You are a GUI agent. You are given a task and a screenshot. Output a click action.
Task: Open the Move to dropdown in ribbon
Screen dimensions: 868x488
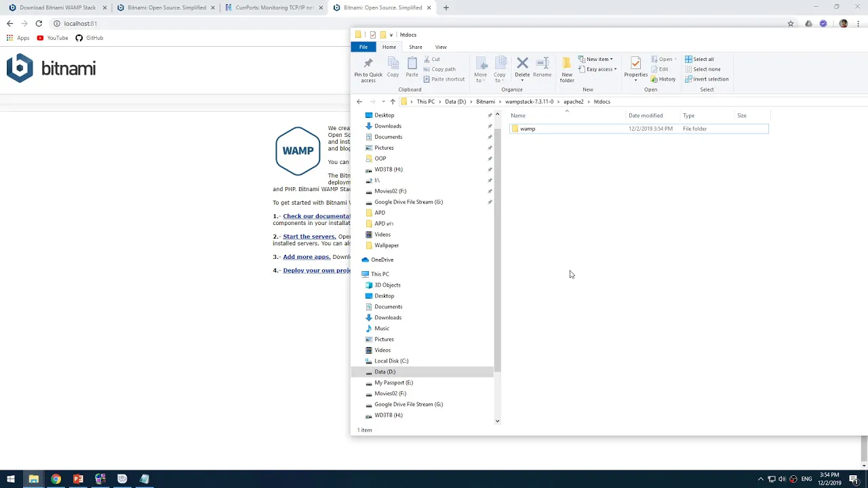[481, 69]
